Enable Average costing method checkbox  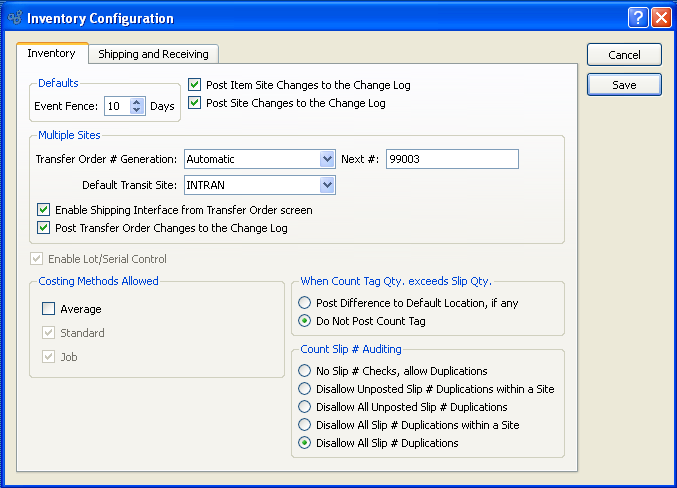click(x=48, y=309)
